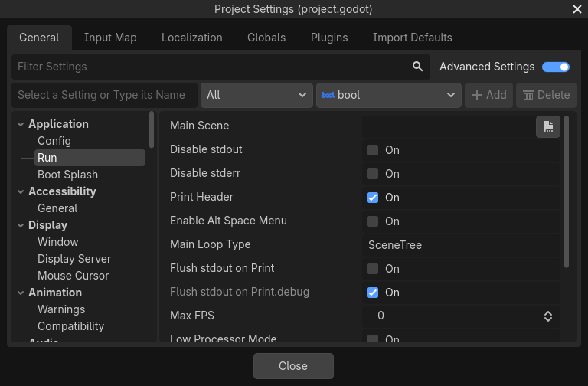Open the Import Defaults tab

click(x=412, y=38)
